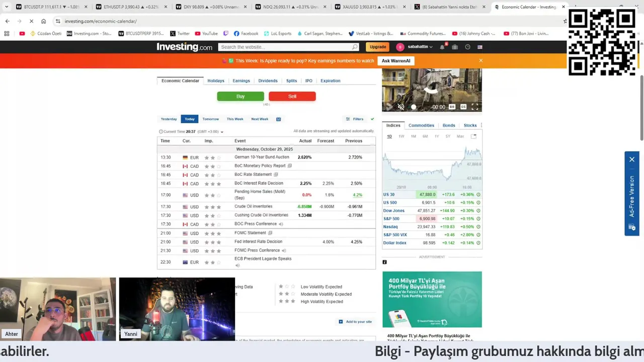Screen dimensions: 644x362
Task: Click the ad info icon below indices table
Action: click(384, 262)
